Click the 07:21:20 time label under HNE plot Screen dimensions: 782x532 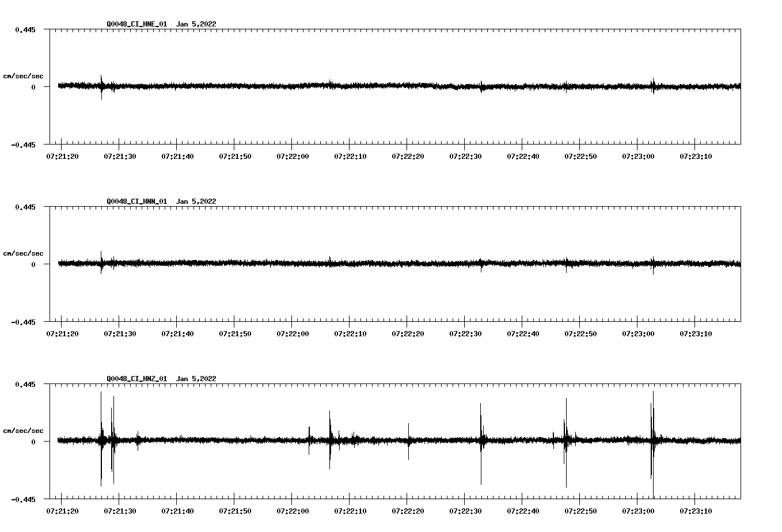click(62, 157)
